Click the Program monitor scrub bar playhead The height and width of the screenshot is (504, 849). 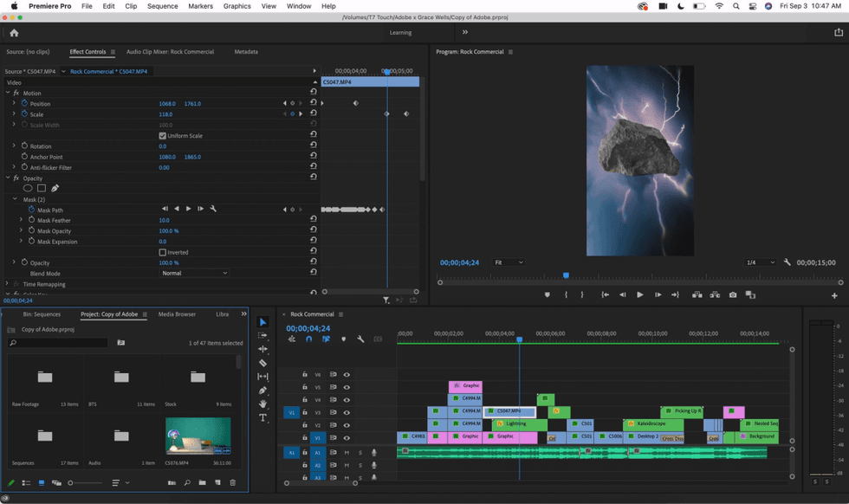[566, 275]
